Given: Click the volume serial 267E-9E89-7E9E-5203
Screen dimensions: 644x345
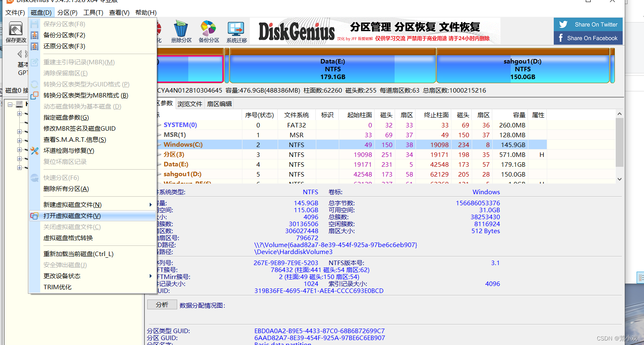Looking at the screenshot, I should (x=286, y=263).
